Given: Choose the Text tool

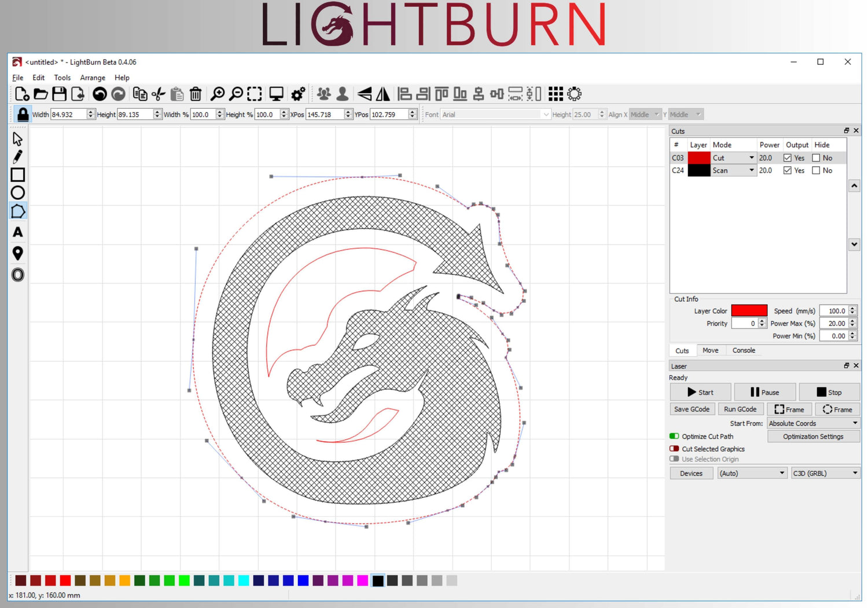Looking at the screenshot, I should pyautogui.click(x=17, y=232).
